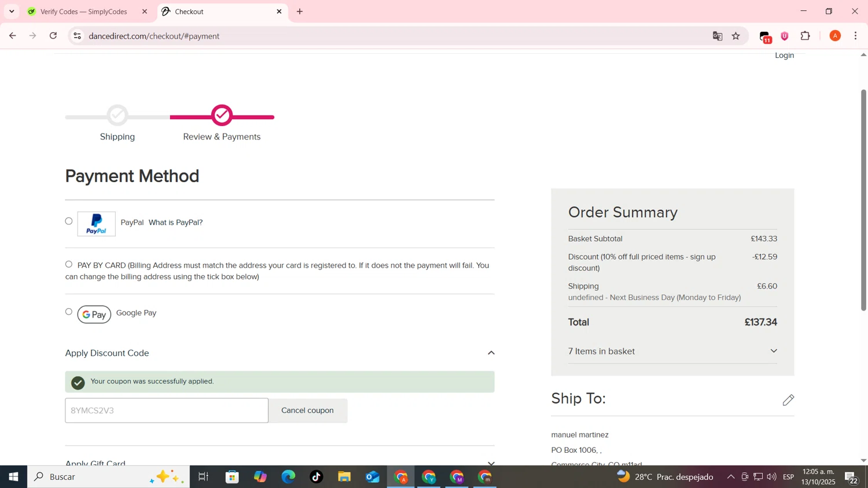Click the Review & Payments checkmark circle
This screenshot has height=488, width=868.
point(222,116)
